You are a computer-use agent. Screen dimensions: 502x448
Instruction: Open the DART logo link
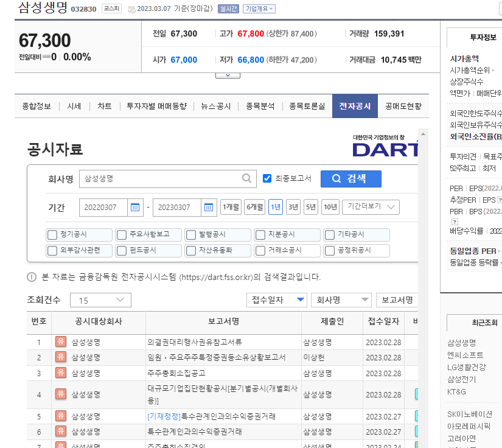tap(385, 146)
